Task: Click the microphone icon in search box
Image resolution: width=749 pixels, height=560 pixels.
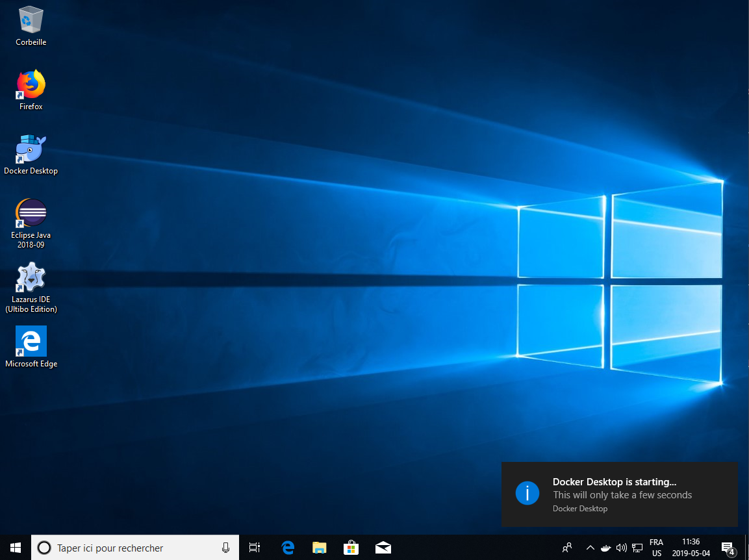Action: (225, 548)
